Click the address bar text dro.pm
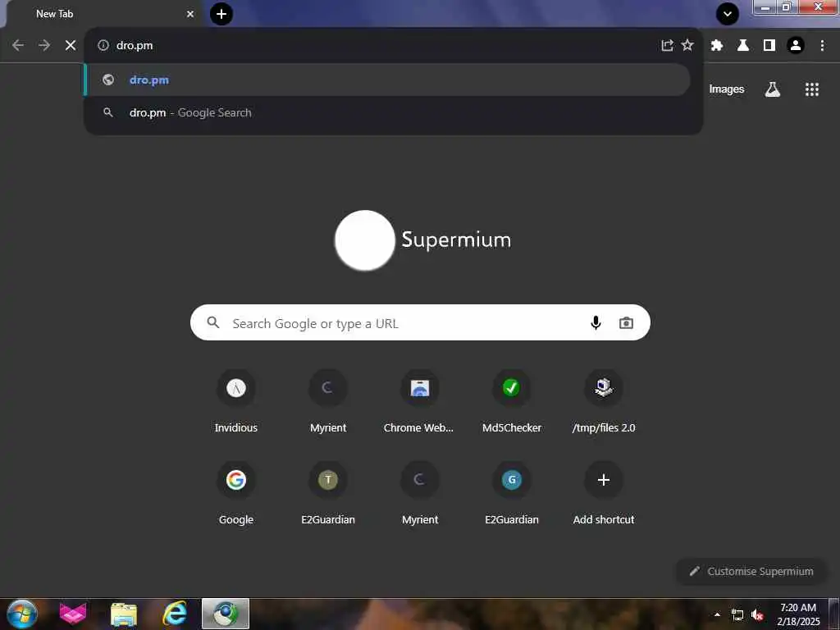 pyautogui.click(x=135, y=46)
